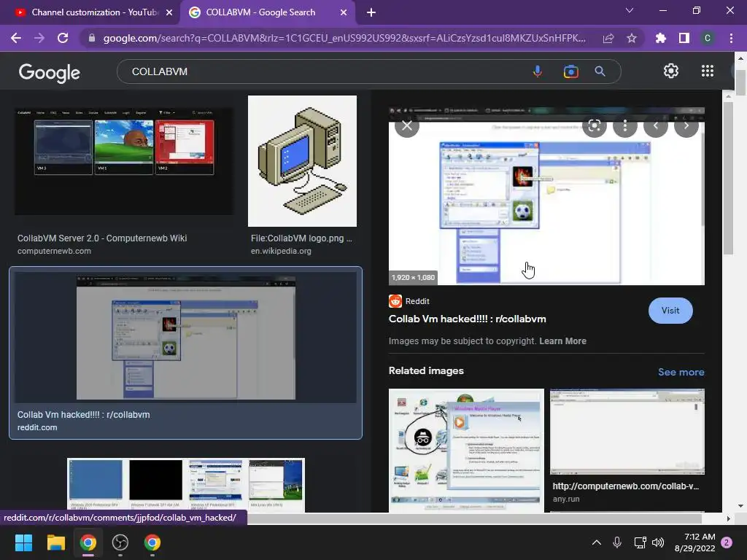Open File Explorer from the taskbar

[55, 542]
